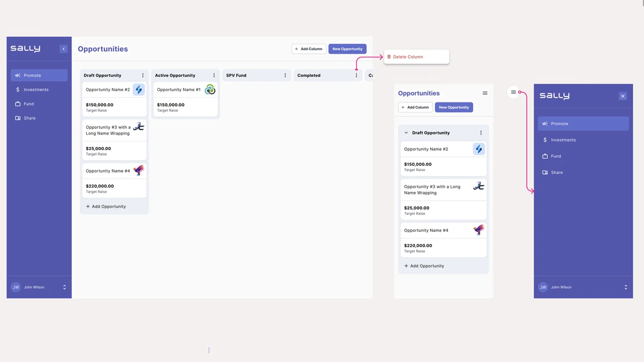
Task: Open the Draft Opportunity column menu in the desktop board
Action: click(143, 76)
